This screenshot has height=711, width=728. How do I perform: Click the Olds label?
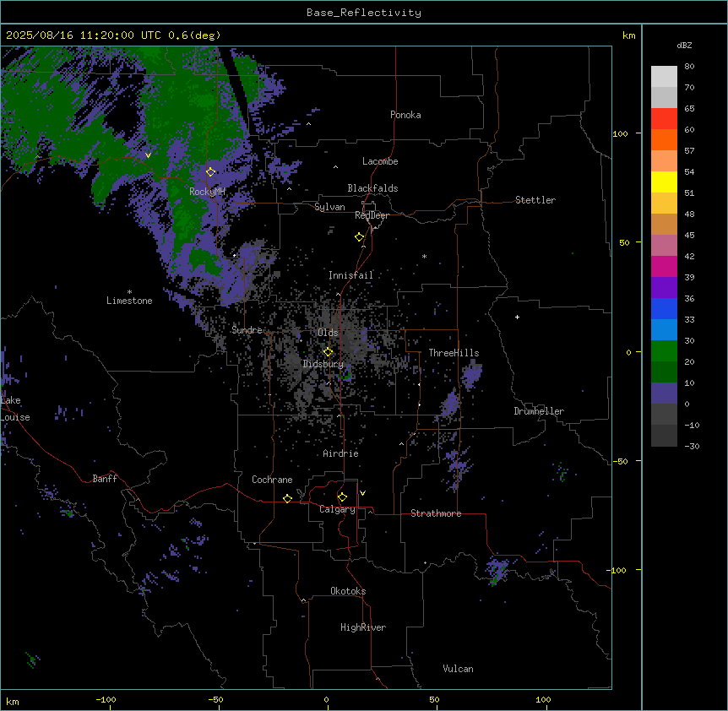coord(328,333)
